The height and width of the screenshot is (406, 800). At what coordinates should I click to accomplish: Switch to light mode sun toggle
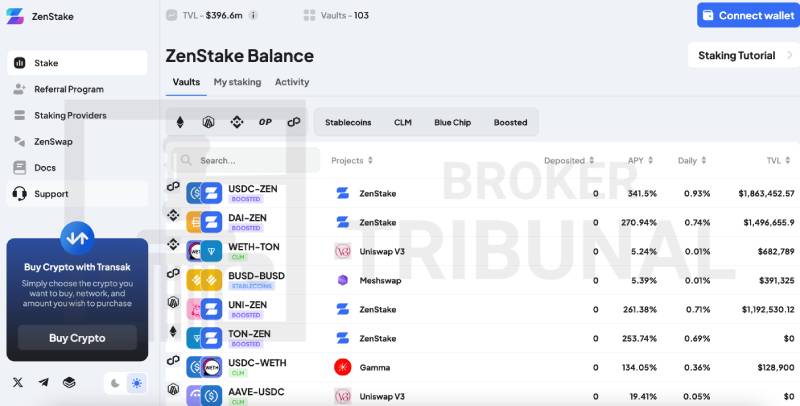tap(137, 384)
